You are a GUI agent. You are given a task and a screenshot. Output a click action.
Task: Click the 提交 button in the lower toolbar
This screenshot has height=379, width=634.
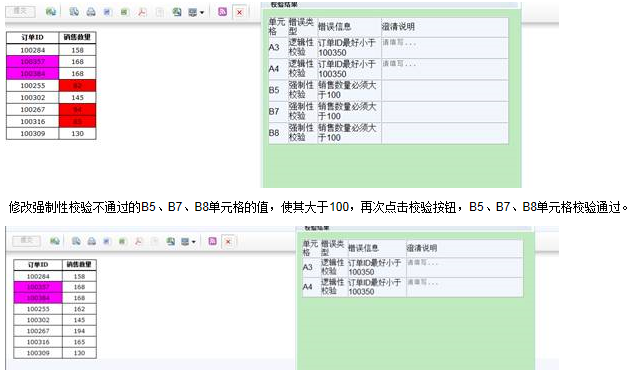pos(26,241)
